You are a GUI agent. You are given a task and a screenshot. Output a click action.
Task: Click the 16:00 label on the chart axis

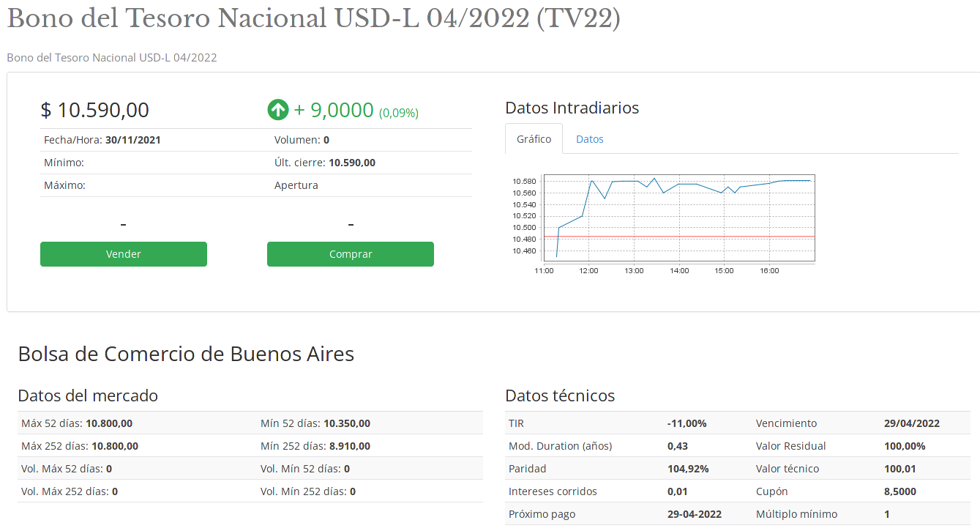point(769,271)
